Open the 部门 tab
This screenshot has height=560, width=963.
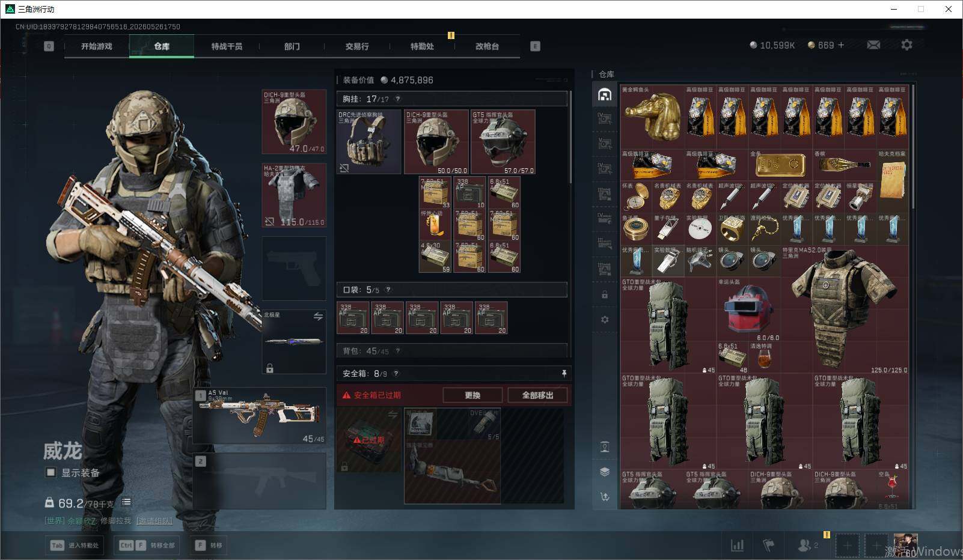point(292,46)
